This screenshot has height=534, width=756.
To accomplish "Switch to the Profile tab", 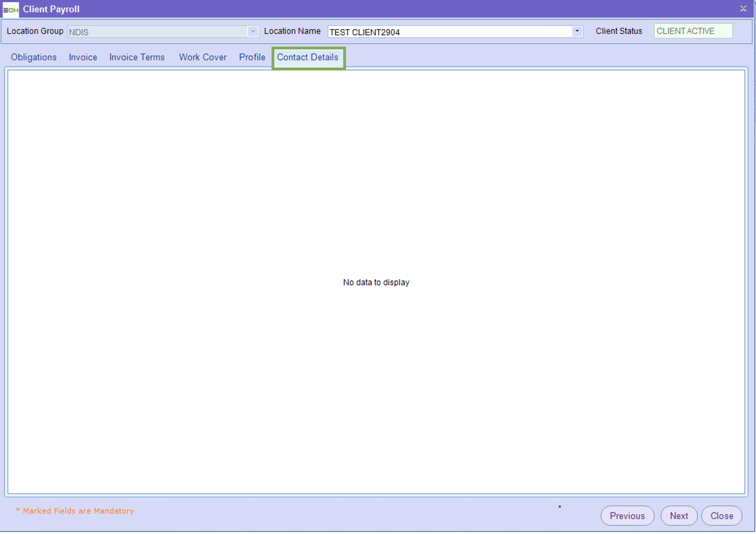I will [x=252, y=57].
